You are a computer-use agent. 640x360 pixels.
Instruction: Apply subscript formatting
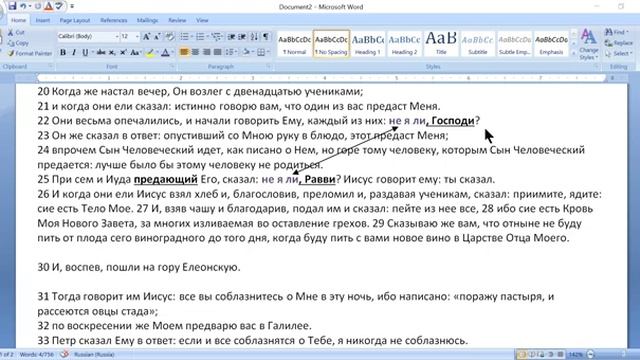112,52
